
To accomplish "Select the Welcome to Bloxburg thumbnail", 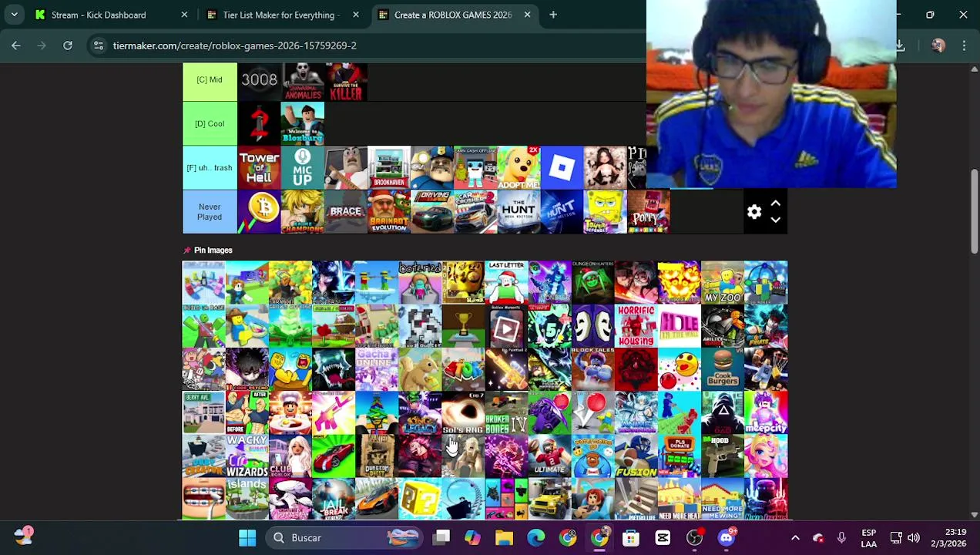I will click(303, 123).
